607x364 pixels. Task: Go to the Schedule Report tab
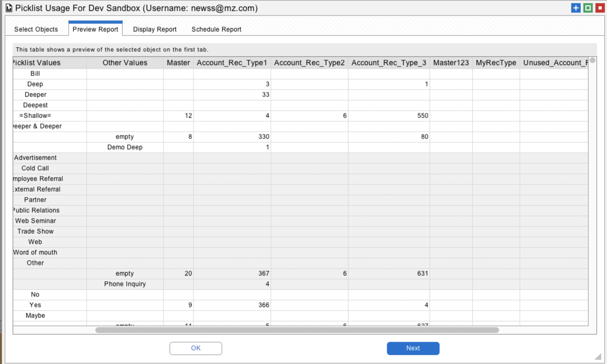coord(216,29)
